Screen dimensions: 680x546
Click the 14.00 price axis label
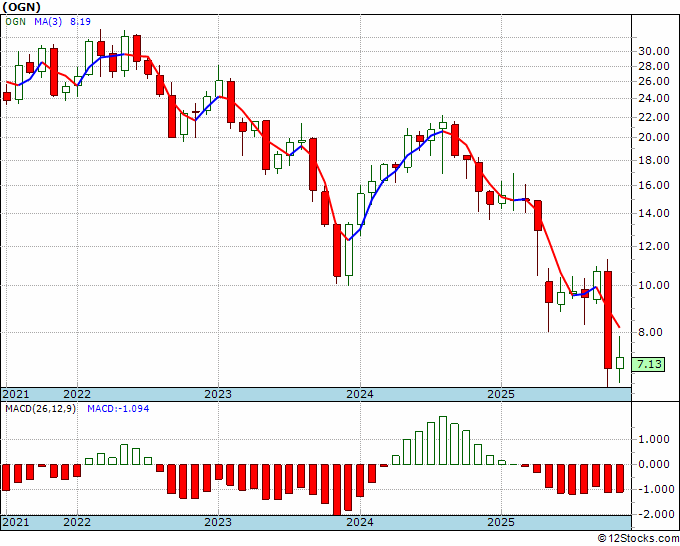click(654, 213)
